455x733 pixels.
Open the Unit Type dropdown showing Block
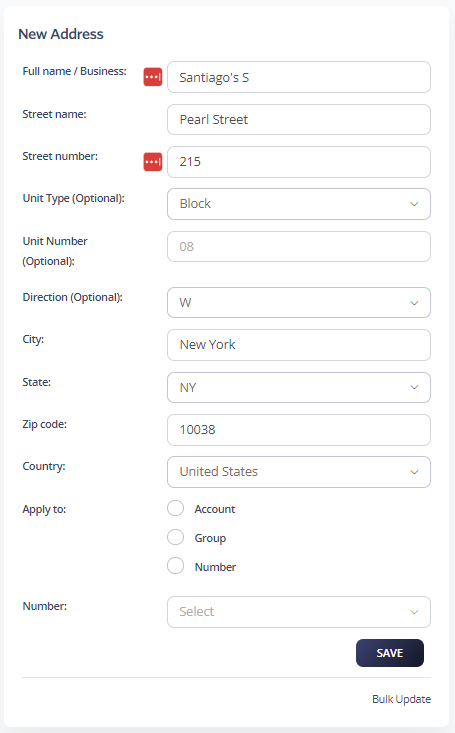pyautogui.click(x=299, y=204)
